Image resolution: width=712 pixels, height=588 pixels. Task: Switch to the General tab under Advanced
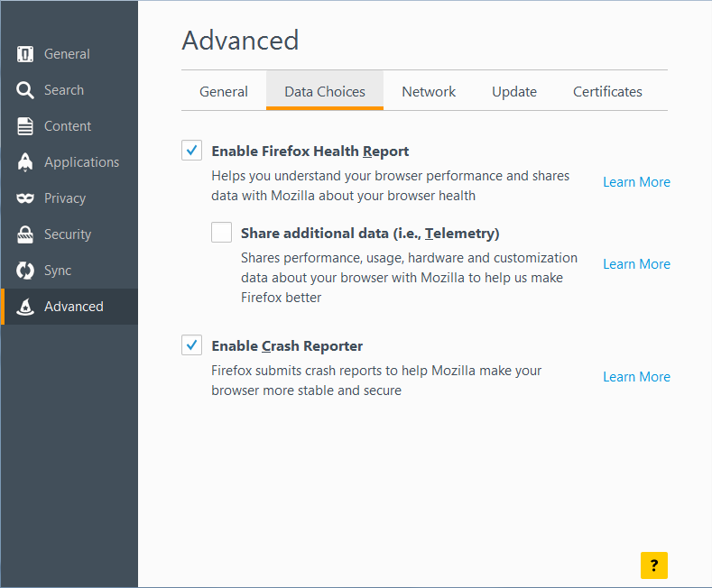click(x=224, y=91)
